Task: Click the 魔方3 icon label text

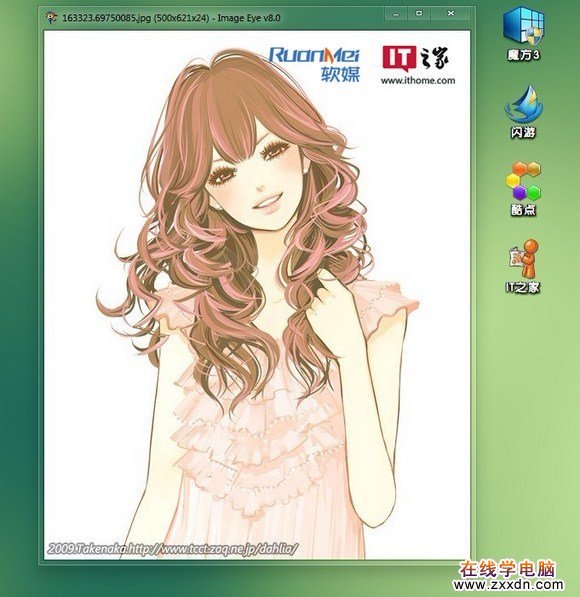Action: [x=524, y=56]
